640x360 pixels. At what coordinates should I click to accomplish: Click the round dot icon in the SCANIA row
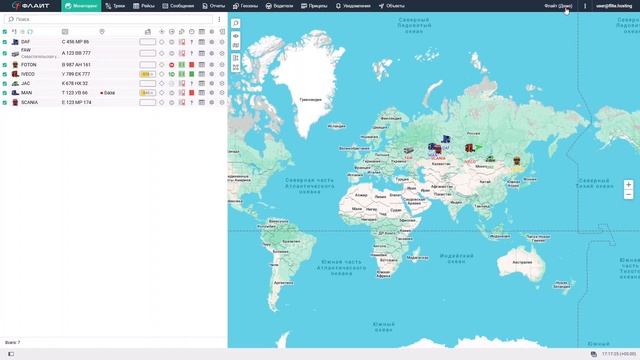[x=212, y=102]
